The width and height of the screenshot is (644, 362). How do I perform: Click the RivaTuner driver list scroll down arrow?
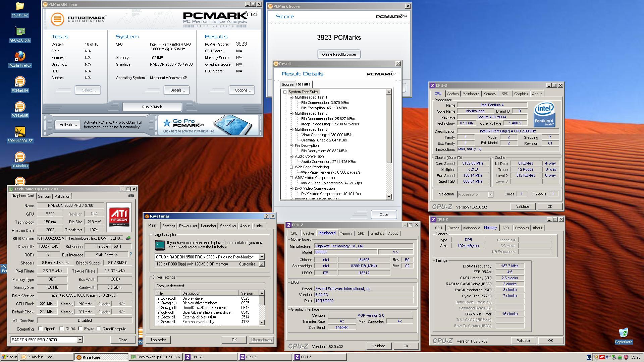click(x=262, y=322)
